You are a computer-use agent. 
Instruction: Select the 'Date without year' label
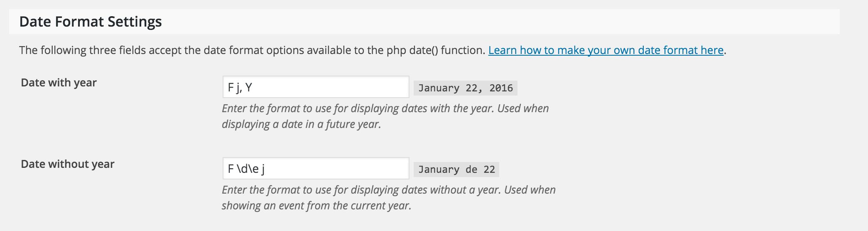(67, 164)
